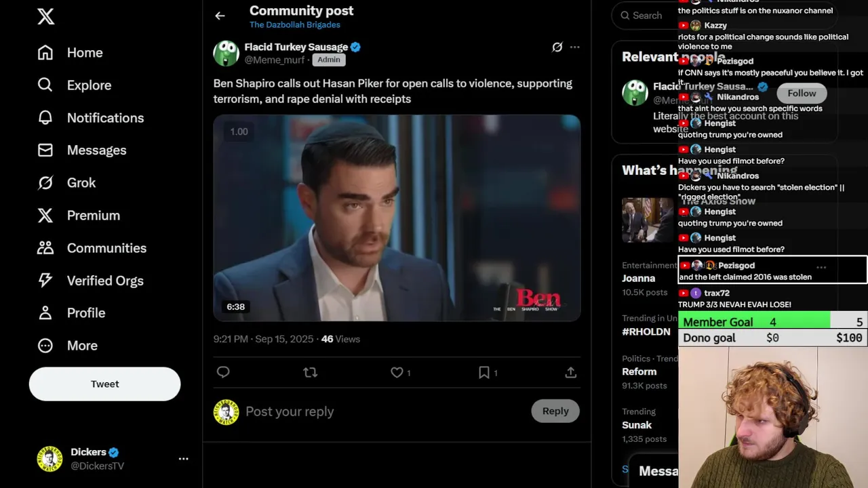This screenshot has height=488, width=868.
Task: Click the Dickers account avatar
Action: tap(50, 459)
